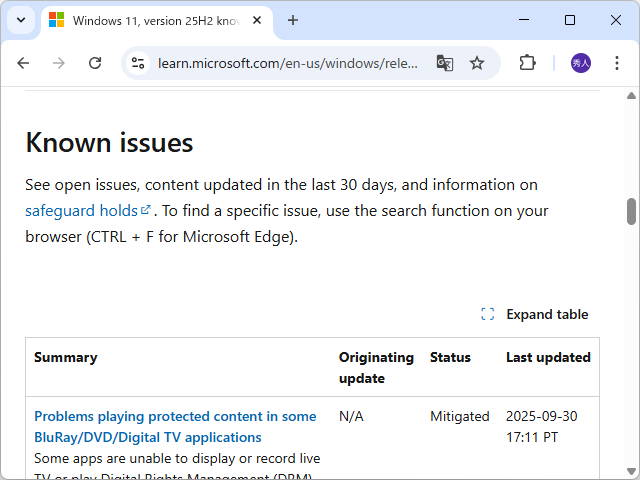Click the Originating update column header
This screenshot has width=640, height=480.
tap(376, 368)
